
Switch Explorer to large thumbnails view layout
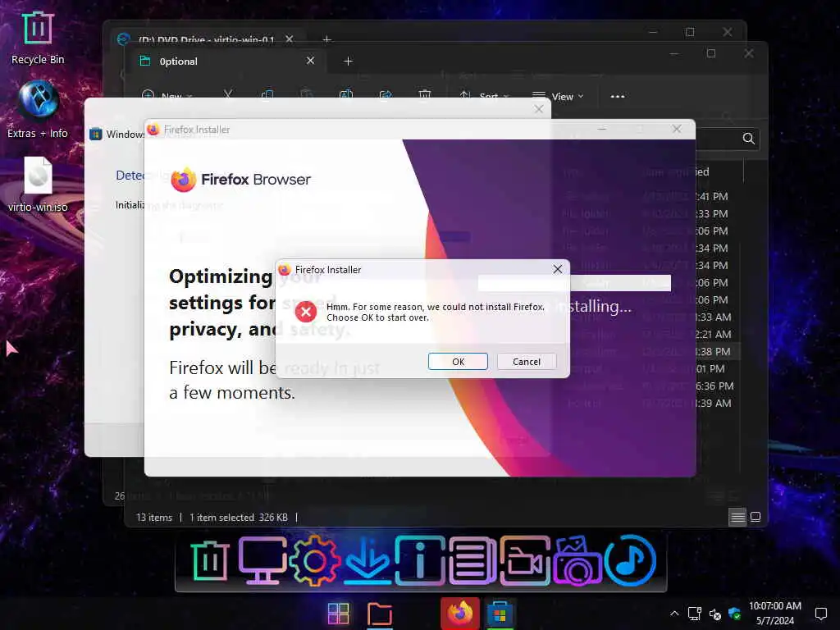(756, 517)
